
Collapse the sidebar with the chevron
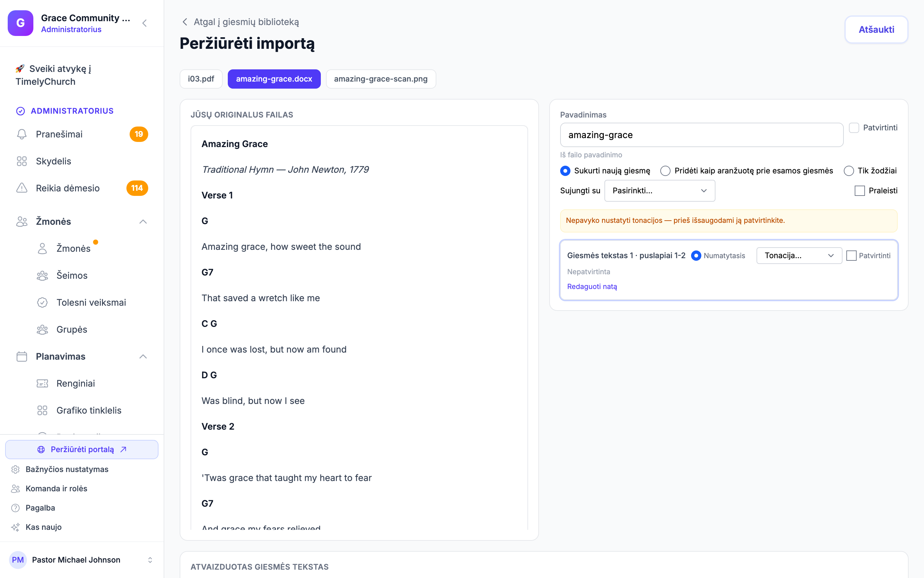tap(144, 23)
